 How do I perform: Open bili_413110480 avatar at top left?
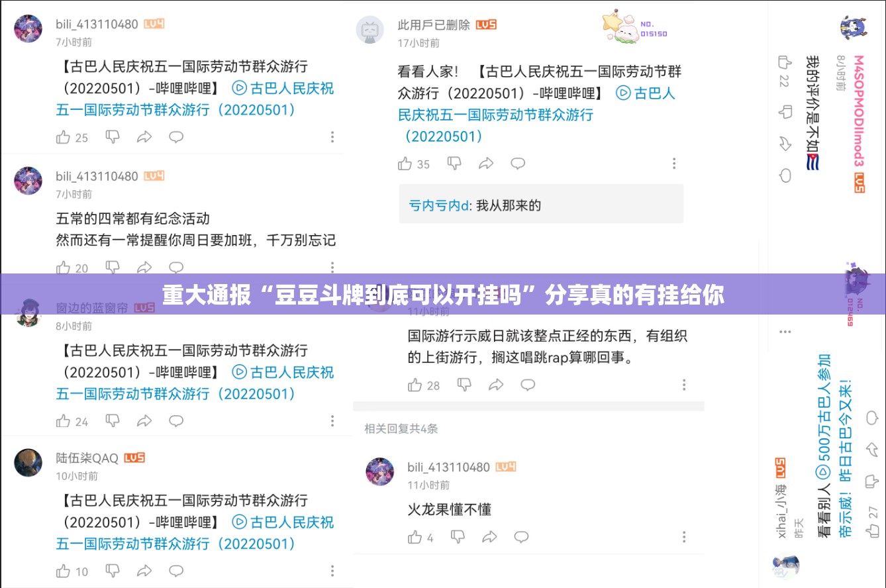click(28, 30)
